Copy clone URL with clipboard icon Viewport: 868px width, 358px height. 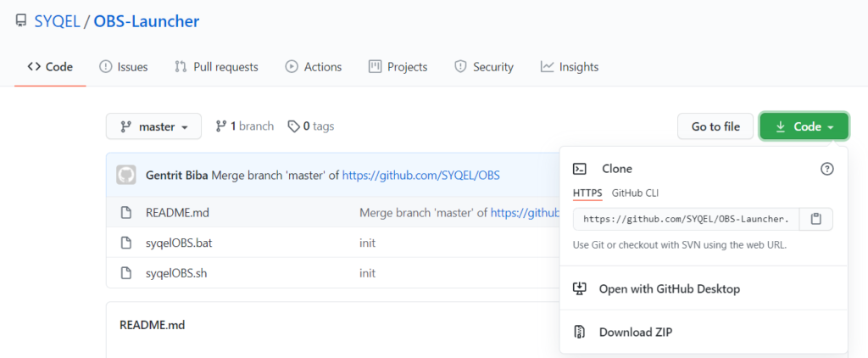[x=816, y=220]
